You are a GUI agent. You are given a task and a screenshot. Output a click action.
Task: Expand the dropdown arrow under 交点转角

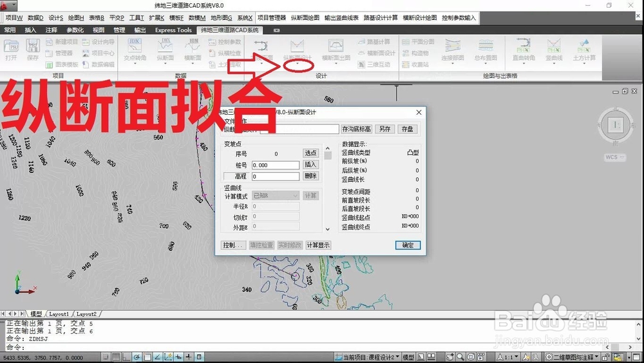coord(135,64)
